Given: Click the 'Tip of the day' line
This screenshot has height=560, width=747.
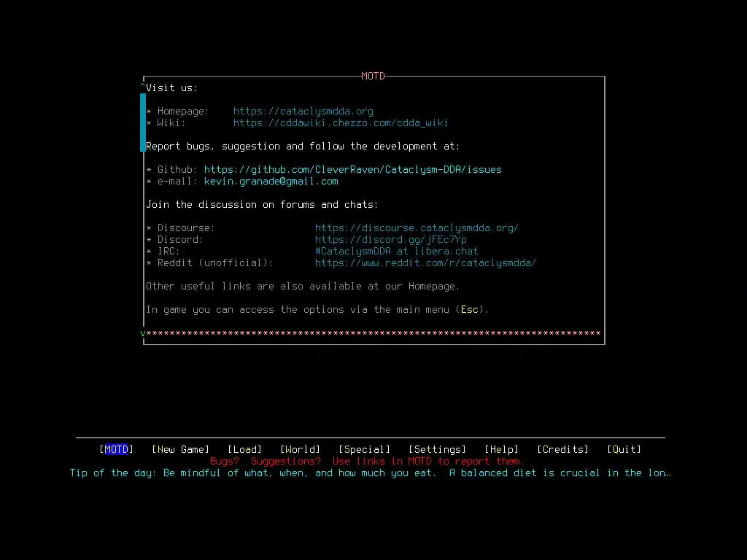Looking at the screenshot, I should click(x=370, y=472).
